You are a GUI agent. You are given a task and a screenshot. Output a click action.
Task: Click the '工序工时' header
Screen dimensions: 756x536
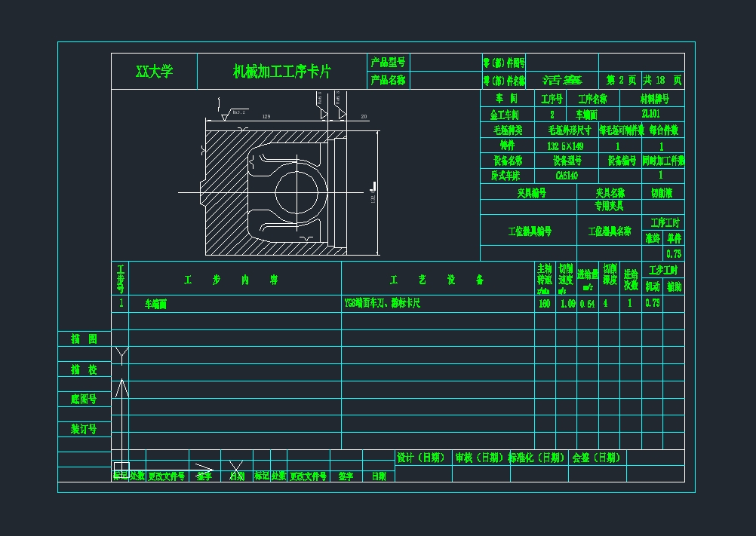click(665, 222)
